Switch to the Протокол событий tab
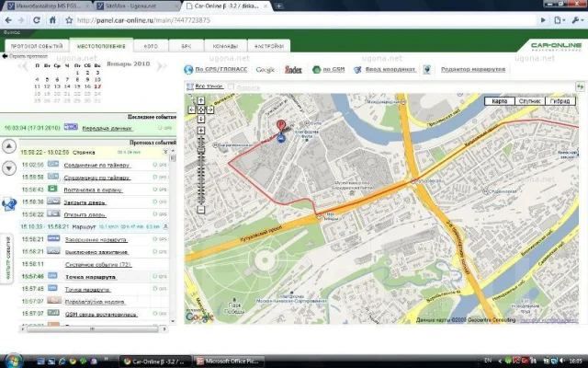The width and height of the screenshot is (588, 368). [x=37, y=46]
